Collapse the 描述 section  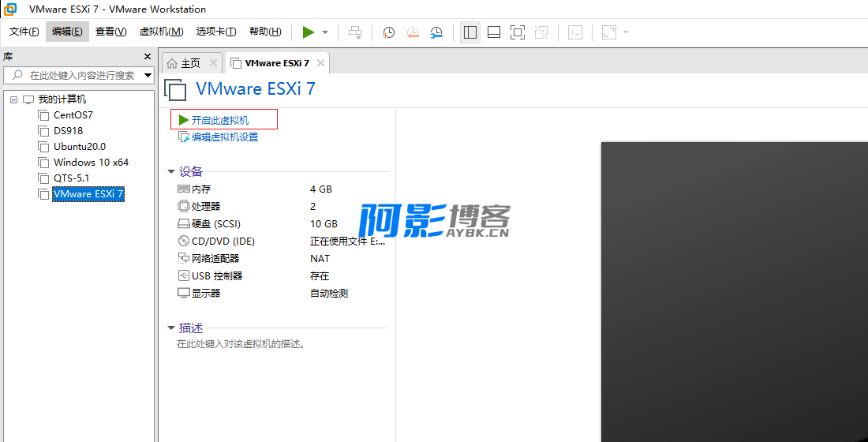point(171,328)
